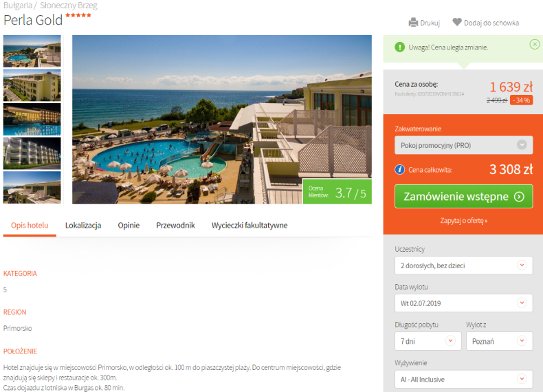Click the green exclamation warning icon

pos(399,47)
